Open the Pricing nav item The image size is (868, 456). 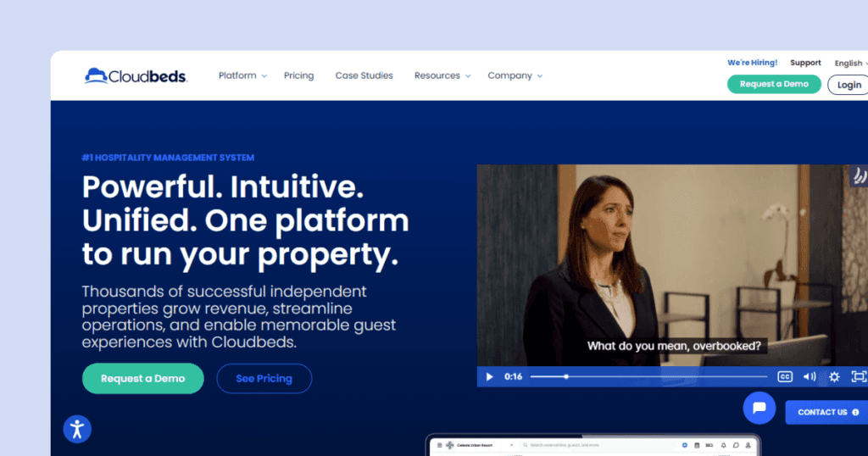tap(299, 75)
